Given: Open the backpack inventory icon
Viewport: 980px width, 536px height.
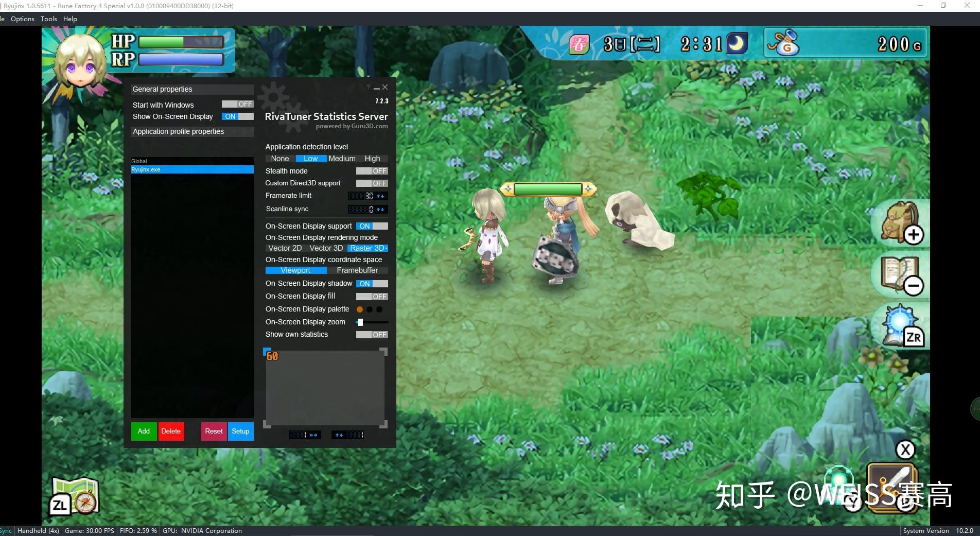Looking at the screenshot, I should 901,222.
